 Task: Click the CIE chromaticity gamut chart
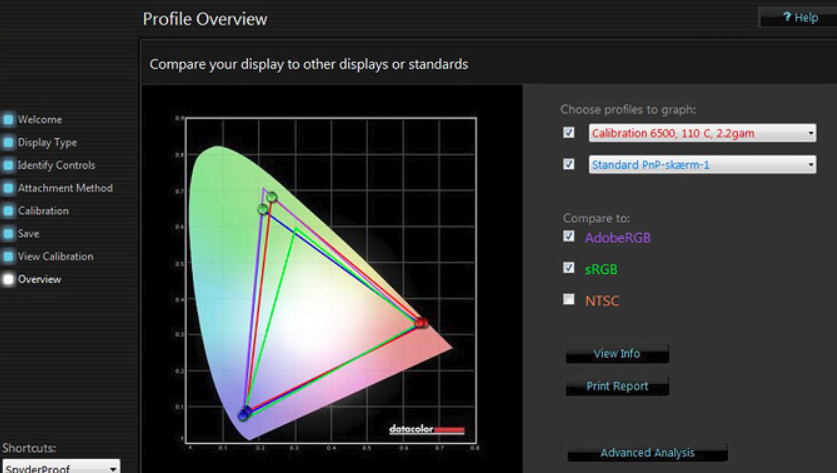point(331,280)
